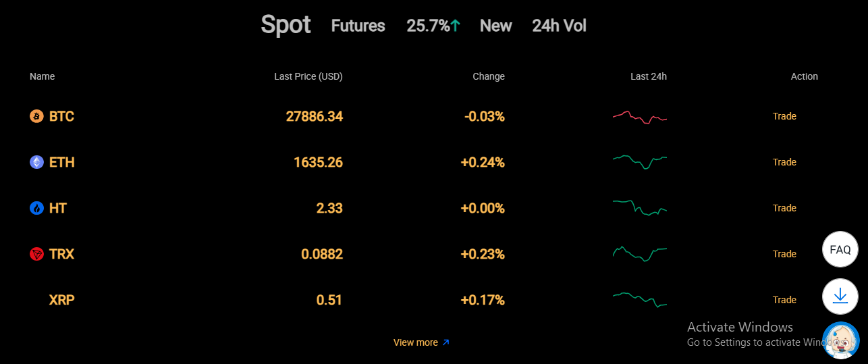This screenshot has height=364, width=868.
Task: Click the arrow icon beside View more
Action: [445, 342]
